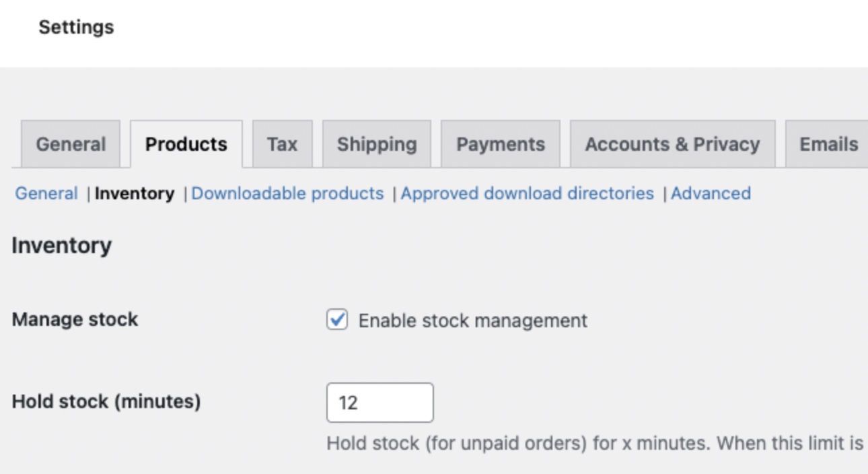
Task: Click the Hold stock (minutes) label
Action: [x=106, y=402]
